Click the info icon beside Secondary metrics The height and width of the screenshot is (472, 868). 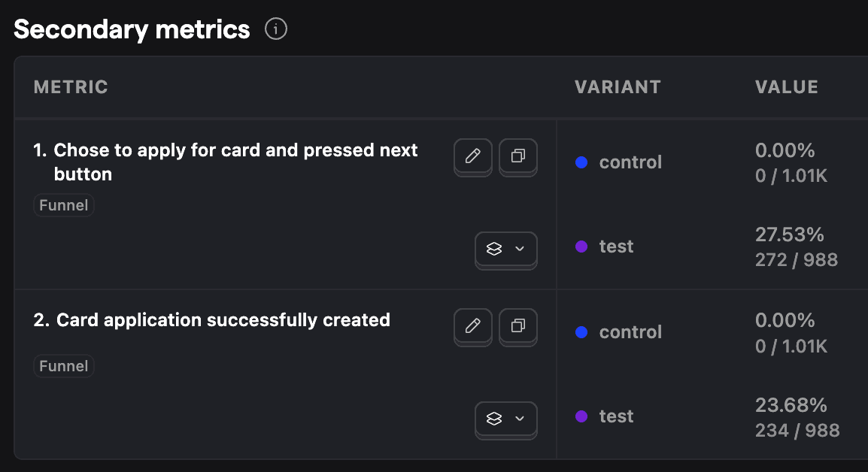[x=276, y=30]
